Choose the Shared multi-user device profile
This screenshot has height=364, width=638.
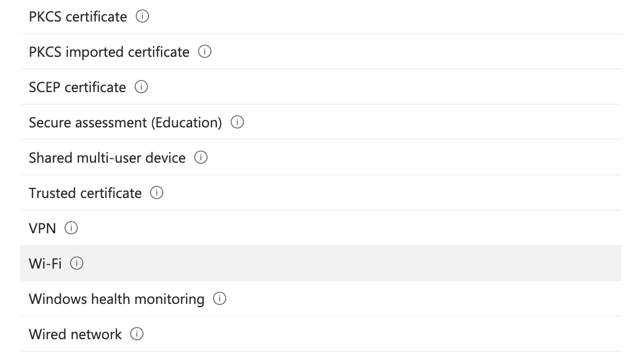(108, 158)
